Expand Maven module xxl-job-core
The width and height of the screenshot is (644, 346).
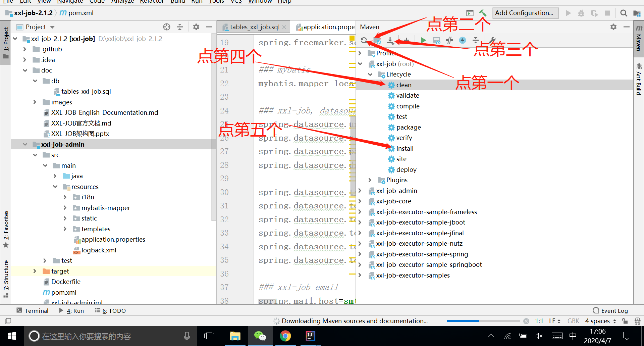(x=360, y=201)
